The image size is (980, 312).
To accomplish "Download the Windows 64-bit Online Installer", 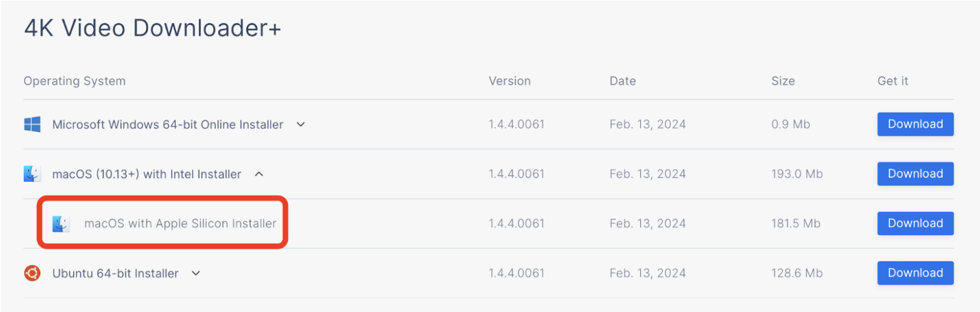I will click(x=915, y=124).
